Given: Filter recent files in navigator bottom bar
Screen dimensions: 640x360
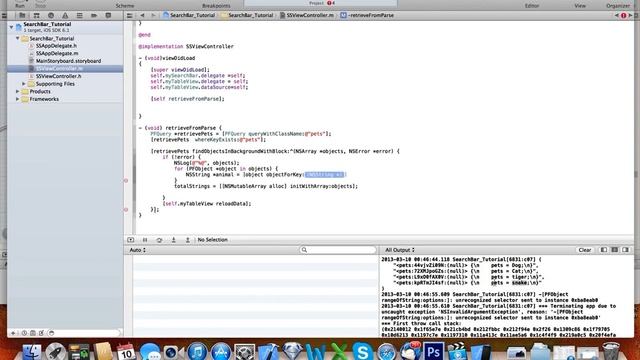Looking at the screenshot, I should [x=24, y=333].
